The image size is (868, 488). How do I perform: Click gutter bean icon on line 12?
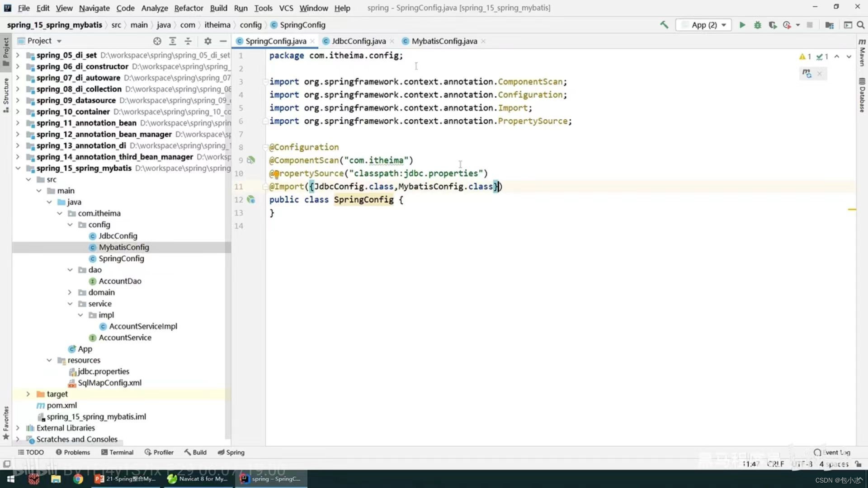click(251, 199)
